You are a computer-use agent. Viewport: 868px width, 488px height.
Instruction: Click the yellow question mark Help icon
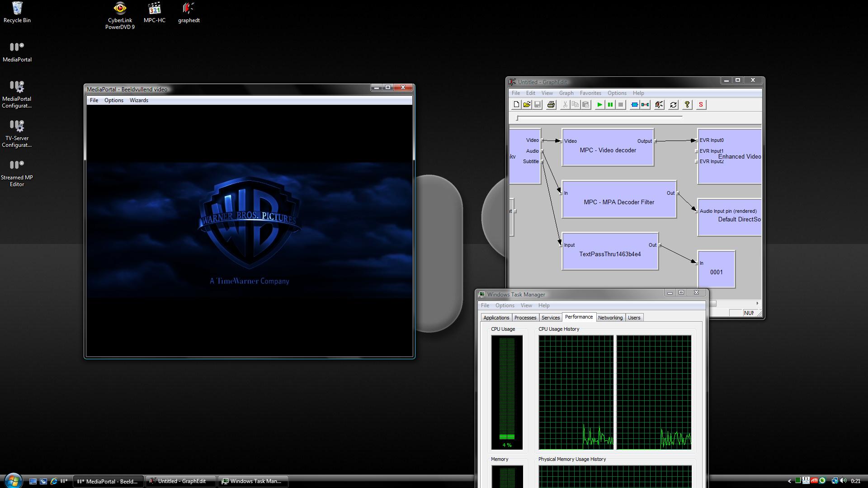(687, 105)
